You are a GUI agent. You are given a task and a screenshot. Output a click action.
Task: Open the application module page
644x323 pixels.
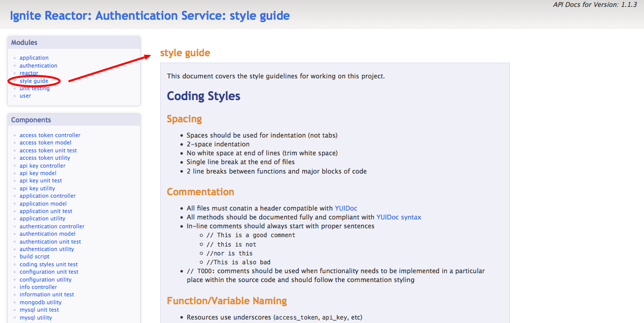coord(34,57)
